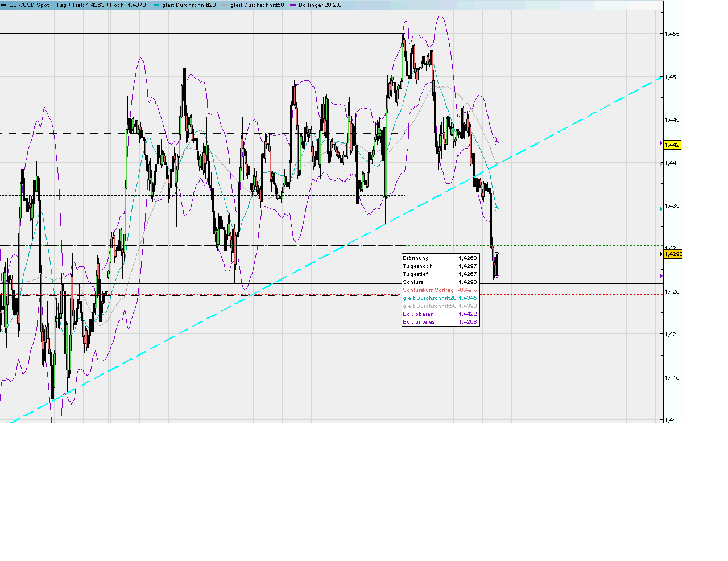Click the yellow 1,442 price label
The image size is (728, 561).
click(673, 146)
